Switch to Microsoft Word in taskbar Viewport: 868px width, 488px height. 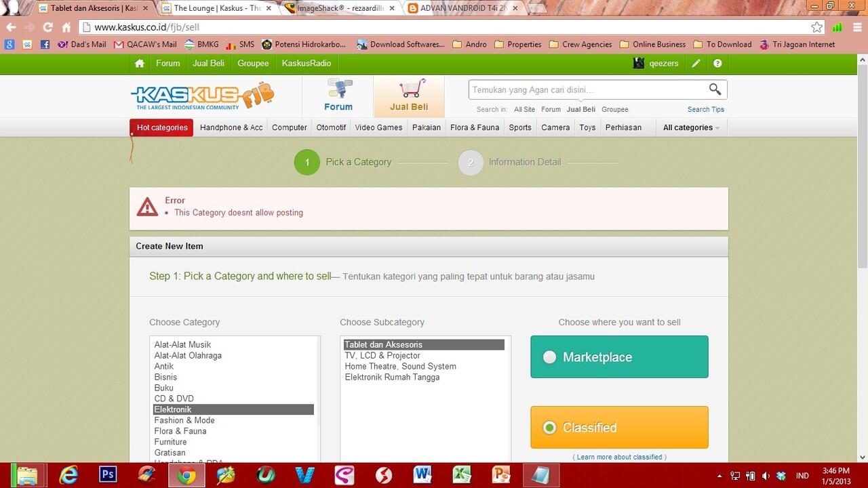(422, 475)
